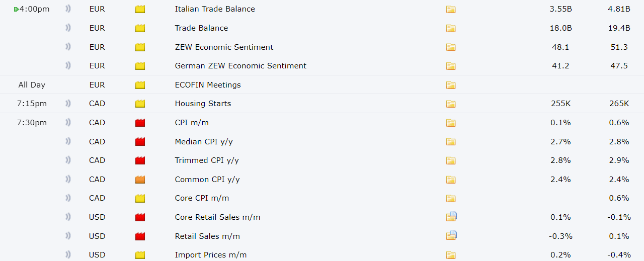This screenshot has height=261, width=644.
Task: Open detail folder for CPI m/m
Action: pos(450,123)
